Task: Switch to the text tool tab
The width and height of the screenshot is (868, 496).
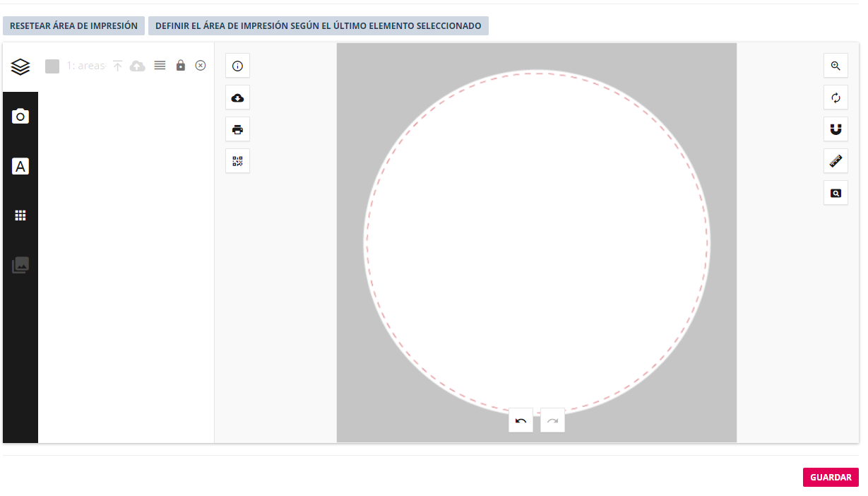Action: click(x=20, y=167)
